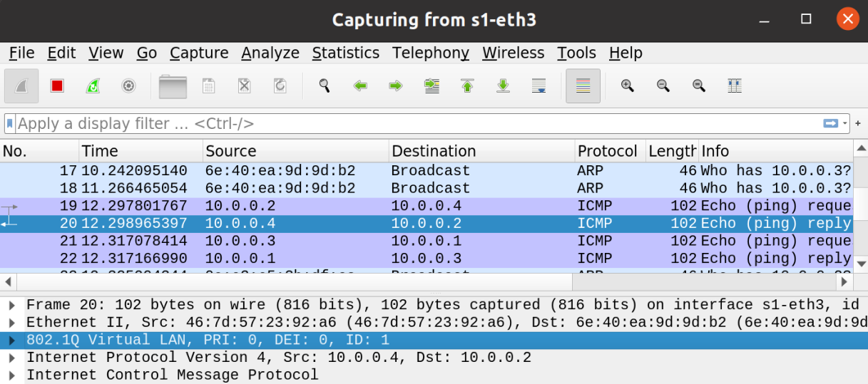Click scroll down arrow of packet list
Viewport: 868px width, 384px height.
[x=861, y=264]
